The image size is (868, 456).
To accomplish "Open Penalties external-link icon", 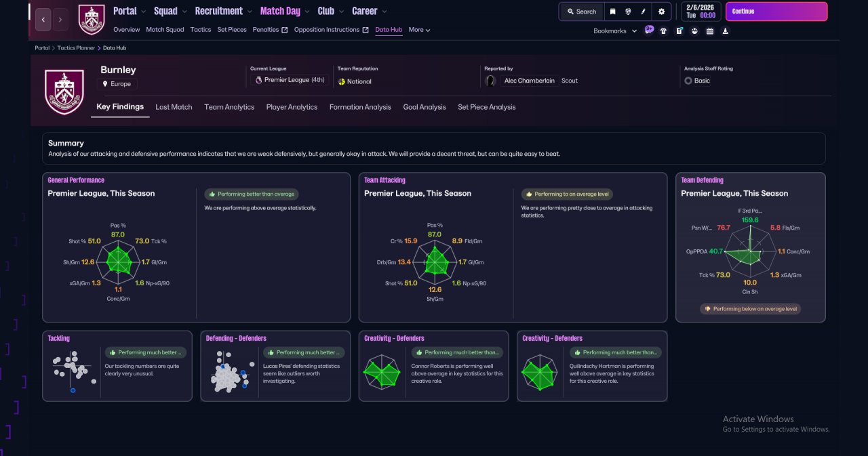I will [285, 30].
